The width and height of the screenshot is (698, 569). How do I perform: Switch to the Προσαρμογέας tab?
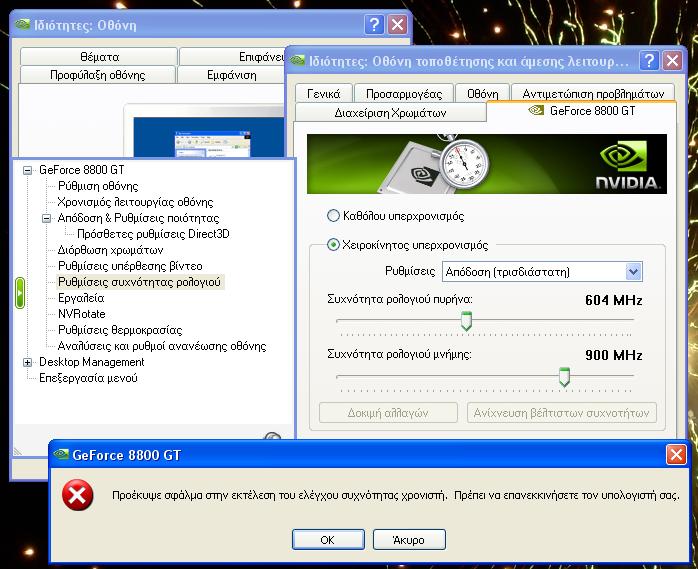click(404, 93)
